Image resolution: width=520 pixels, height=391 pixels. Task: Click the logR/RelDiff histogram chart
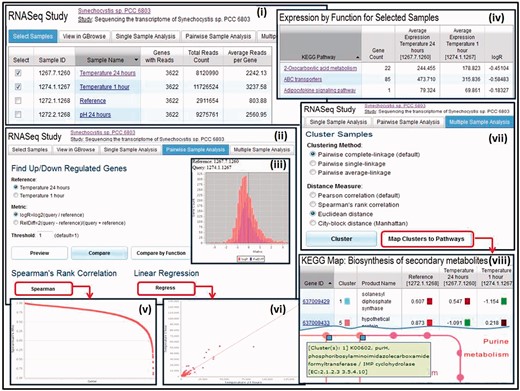click(x=240, y=211)
